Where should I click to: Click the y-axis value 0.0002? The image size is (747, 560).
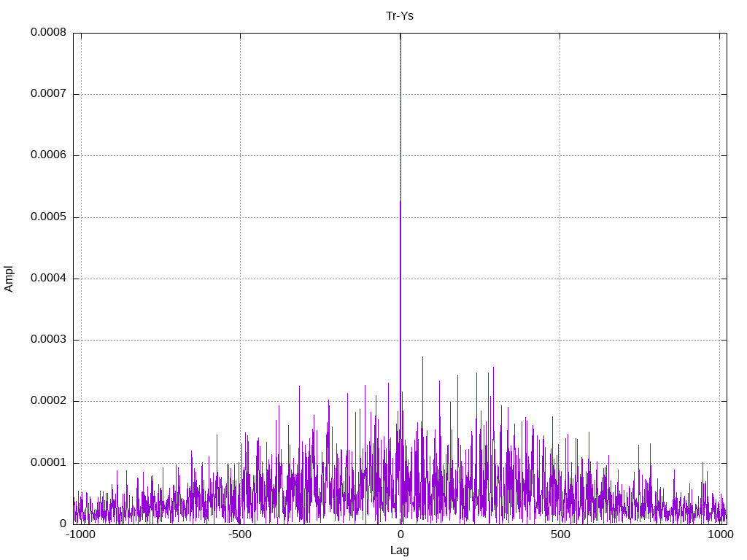[x=48, y=401]
